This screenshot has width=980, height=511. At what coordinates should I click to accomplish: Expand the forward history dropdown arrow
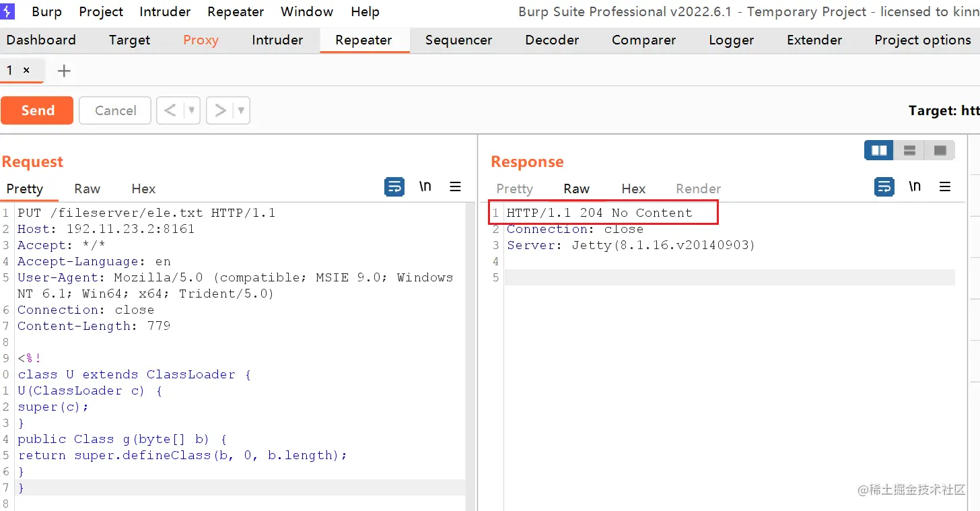(x=242, y=110)
